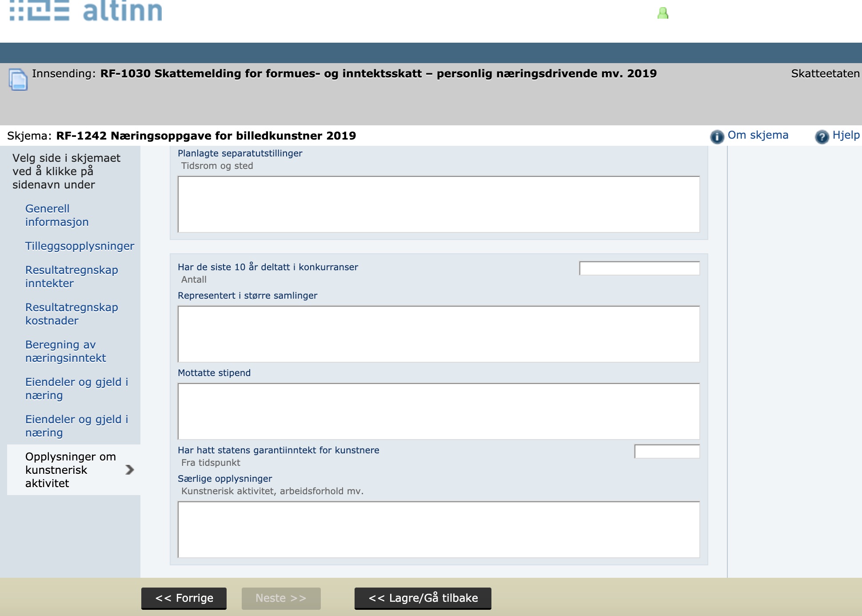
Task: Focus the Planlagte separatutstillinger text area
Action: 439,204
